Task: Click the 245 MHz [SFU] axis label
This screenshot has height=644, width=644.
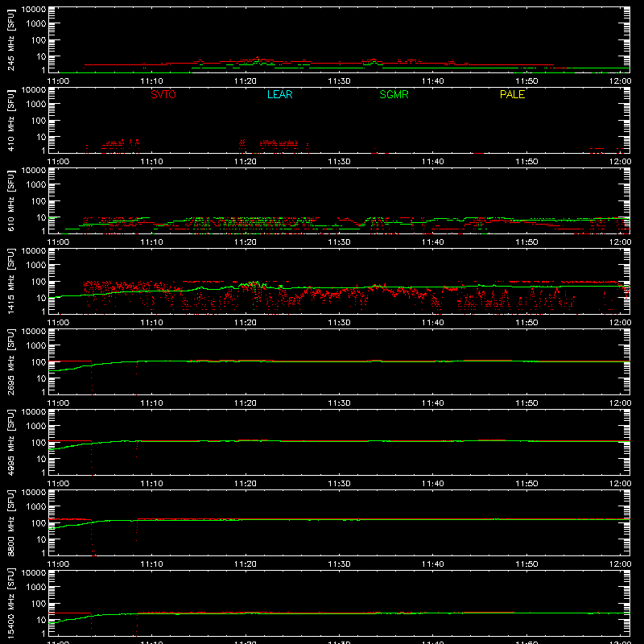Action: point(10,39)
